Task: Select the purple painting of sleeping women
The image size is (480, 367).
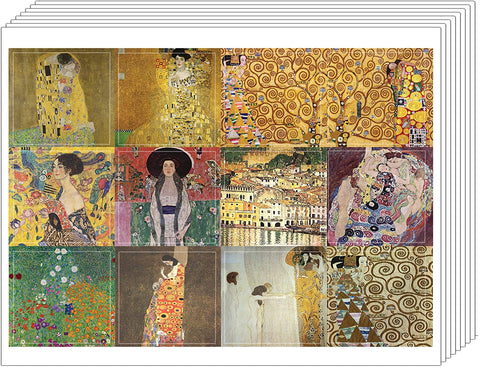Action: tap(380, 197)
